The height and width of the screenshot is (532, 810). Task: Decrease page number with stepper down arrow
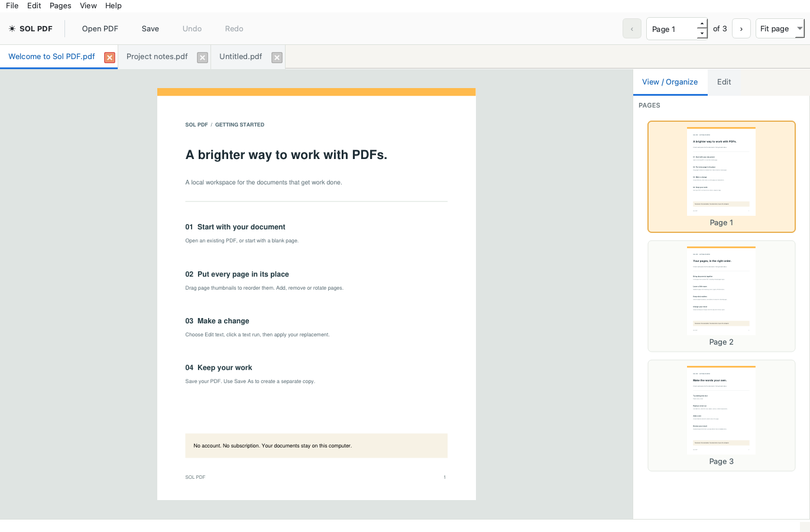coord(702,34)
